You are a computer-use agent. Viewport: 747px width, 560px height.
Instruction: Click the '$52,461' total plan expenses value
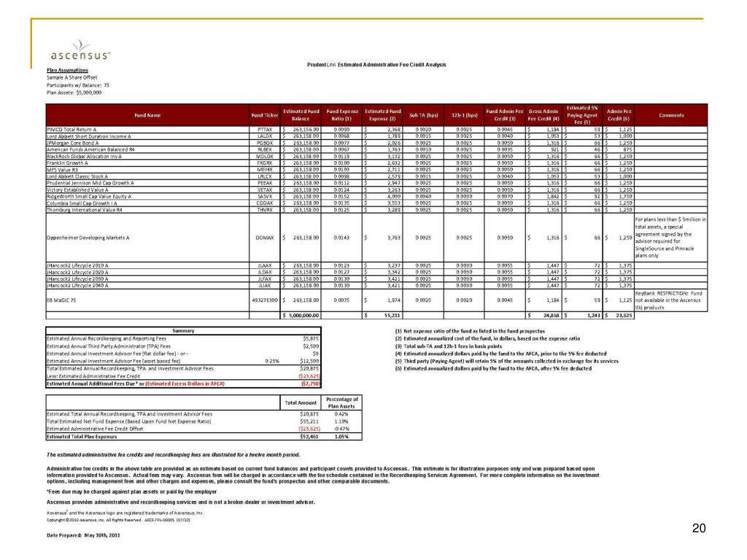(309, 437)
